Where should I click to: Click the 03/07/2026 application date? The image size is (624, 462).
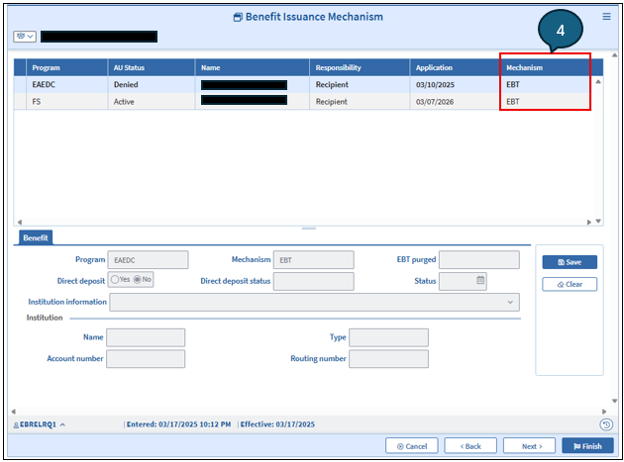point(435,102)
